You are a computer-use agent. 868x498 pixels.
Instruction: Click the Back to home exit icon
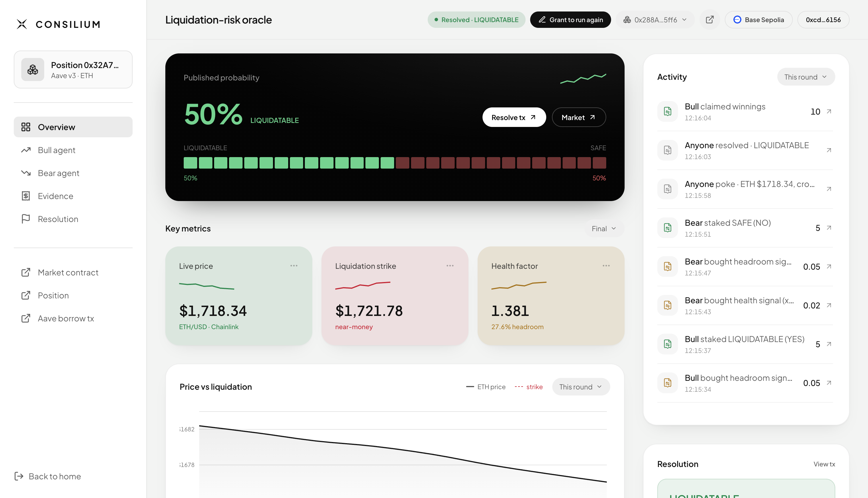click(19, 476)
